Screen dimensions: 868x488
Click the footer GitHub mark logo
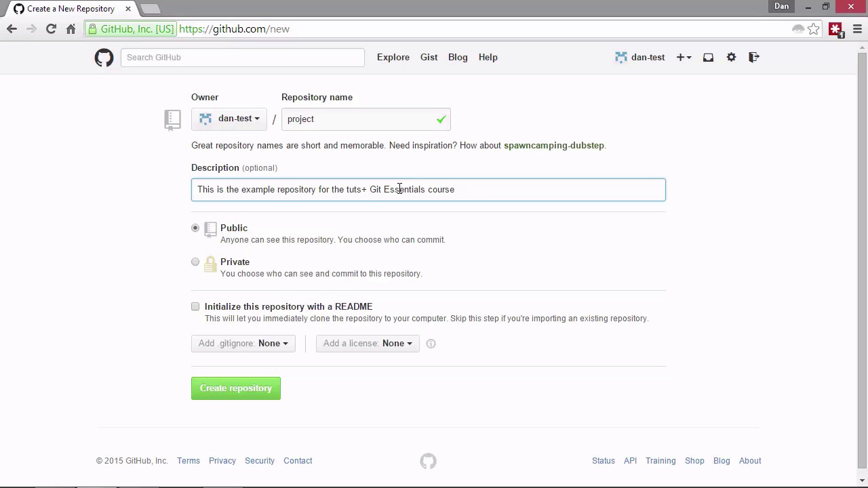coord(428,461)
